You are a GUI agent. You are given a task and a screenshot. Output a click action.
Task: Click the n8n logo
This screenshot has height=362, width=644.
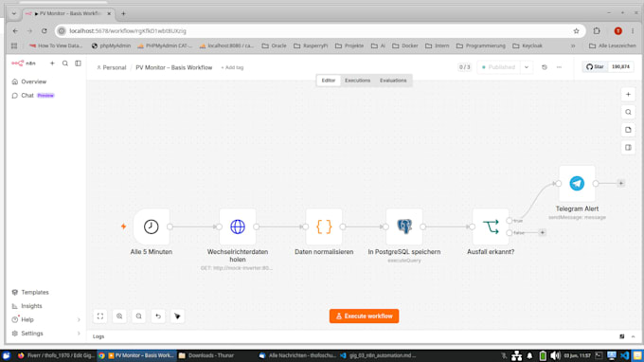(24, 63)
